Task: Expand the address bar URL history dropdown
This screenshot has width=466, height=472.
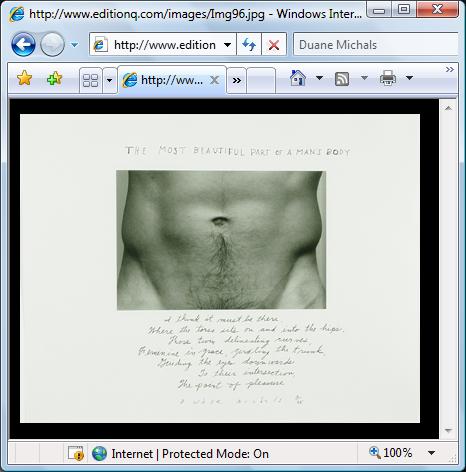Action: pos(227,45)
